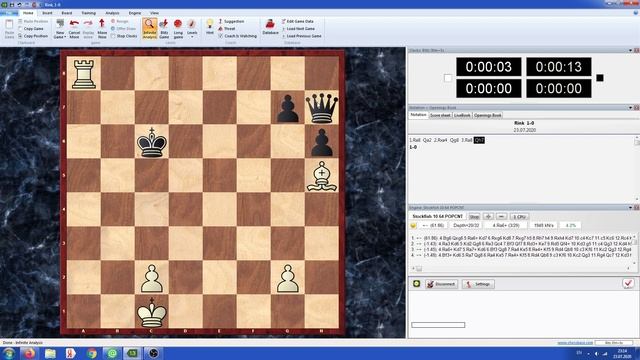Screen dimensions: 640x360
Task: Open the Engine panel dropdown arrow
Action: [630, 208]
